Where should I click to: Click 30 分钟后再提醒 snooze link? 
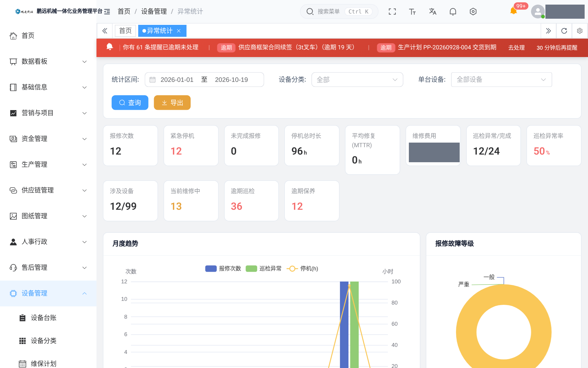click(x=557, y=48)
